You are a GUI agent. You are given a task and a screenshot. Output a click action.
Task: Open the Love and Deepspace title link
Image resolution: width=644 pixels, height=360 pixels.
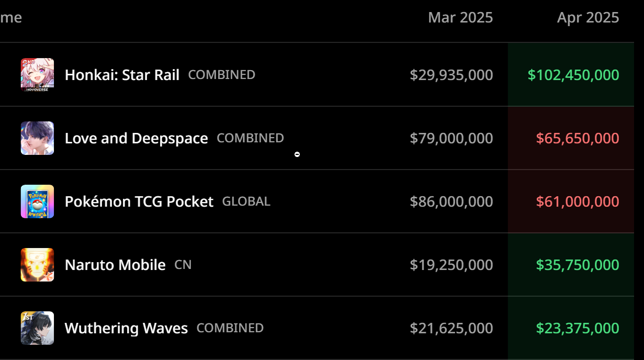click(137, 138)
